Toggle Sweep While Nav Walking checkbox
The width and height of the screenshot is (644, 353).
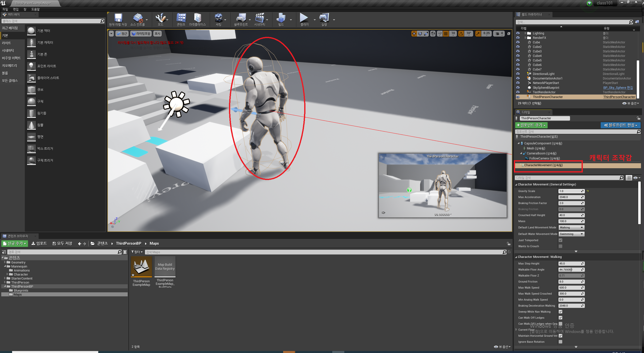560,312
